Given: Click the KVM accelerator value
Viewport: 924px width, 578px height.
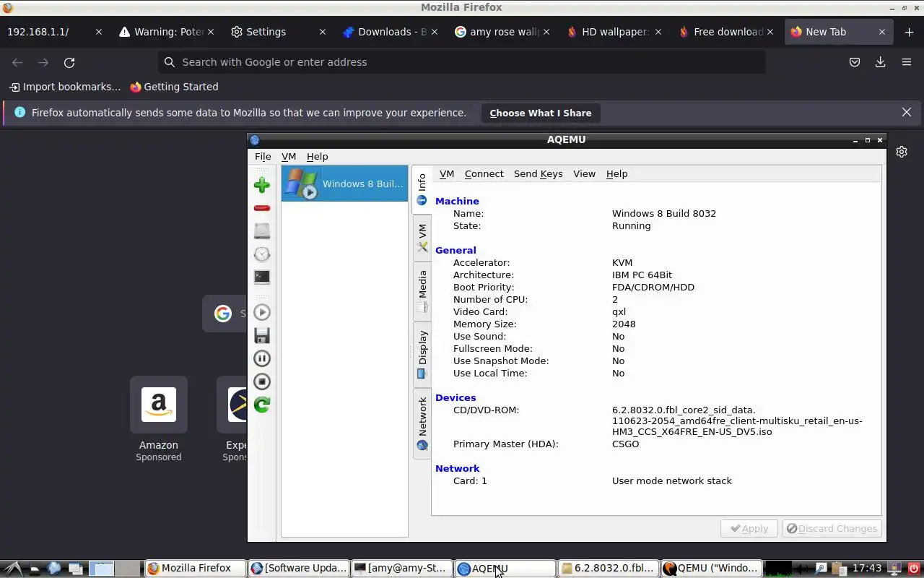Looking at the screenshot, I should 622,262.
